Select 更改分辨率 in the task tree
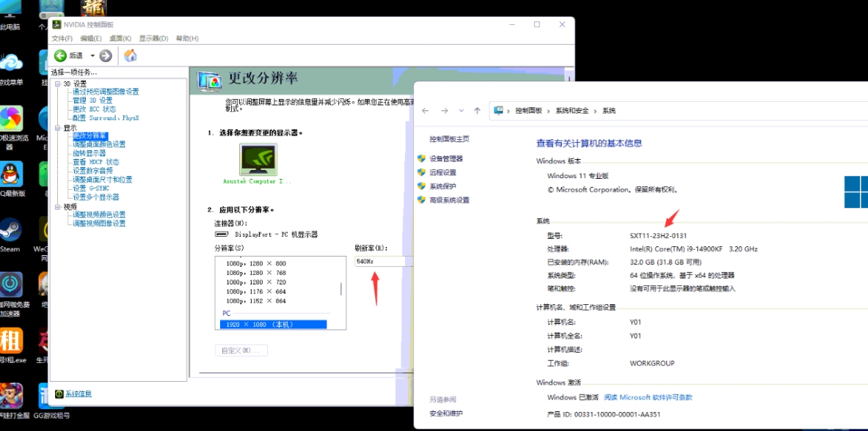Screen dimensions: 868x431 click(90, 136)
